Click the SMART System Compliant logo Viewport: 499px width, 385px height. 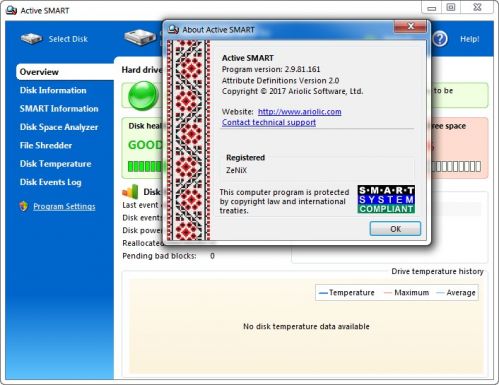pos(386,199)
